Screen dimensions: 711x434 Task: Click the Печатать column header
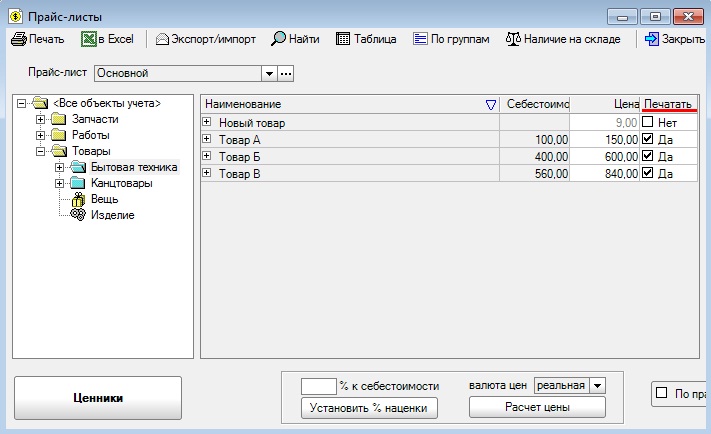pyautogui.click(x=668, y=104)
